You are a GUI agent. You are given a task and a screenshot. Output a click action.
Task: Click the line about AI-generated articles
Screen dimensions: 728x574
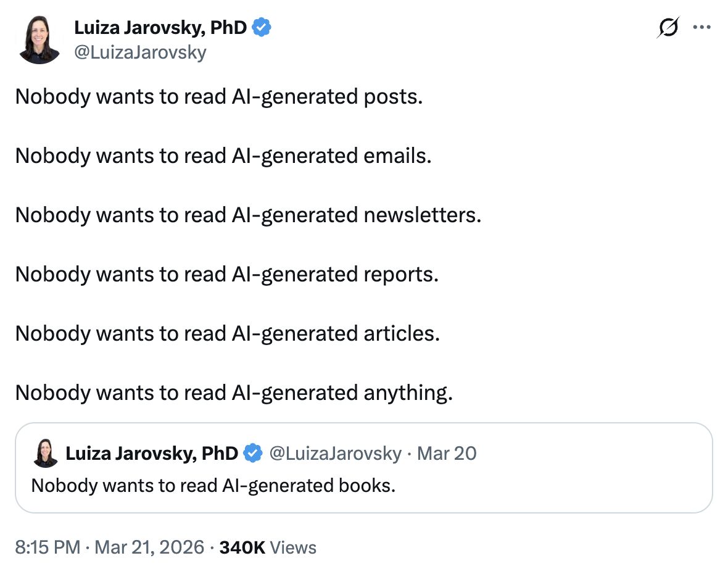tap(228, 333)
